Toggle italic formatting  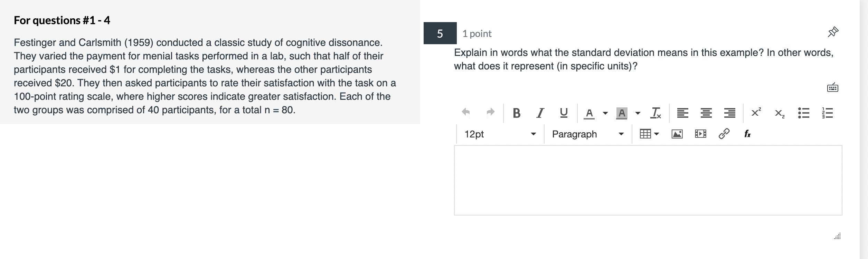540,113
